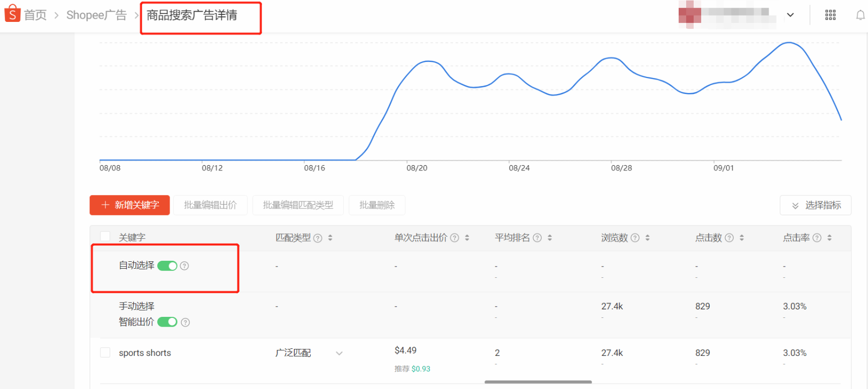Click 批量删除 button
This screenshot has height=389, width=868.
(x=377, y=205)
